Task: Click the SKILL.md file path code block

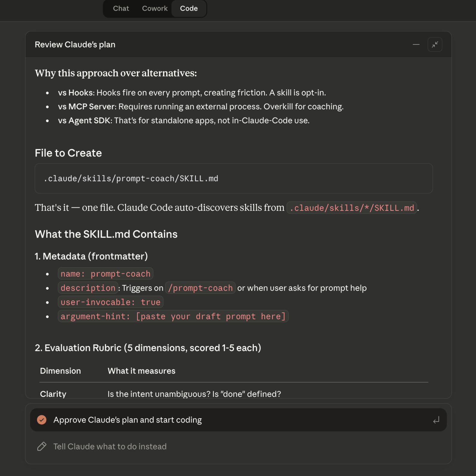Action: click(234, 178)
